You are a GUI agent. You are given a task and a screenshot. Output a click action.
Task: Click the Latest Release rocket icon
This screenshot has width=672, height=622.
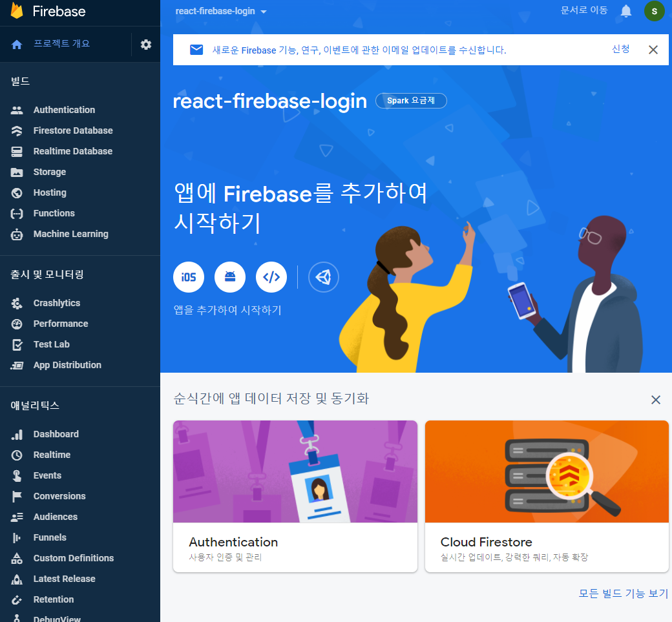pyautogui.click(x=17, y=579)
